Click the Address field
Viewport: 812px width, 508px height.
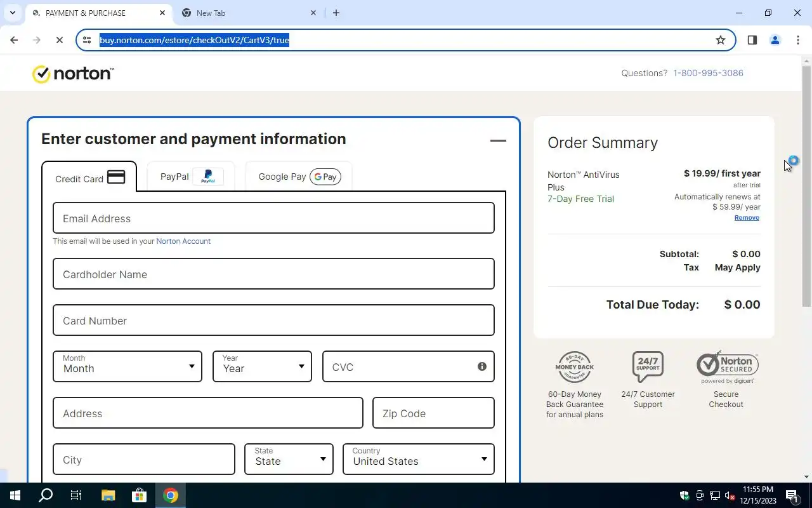(x=208, y=413)
